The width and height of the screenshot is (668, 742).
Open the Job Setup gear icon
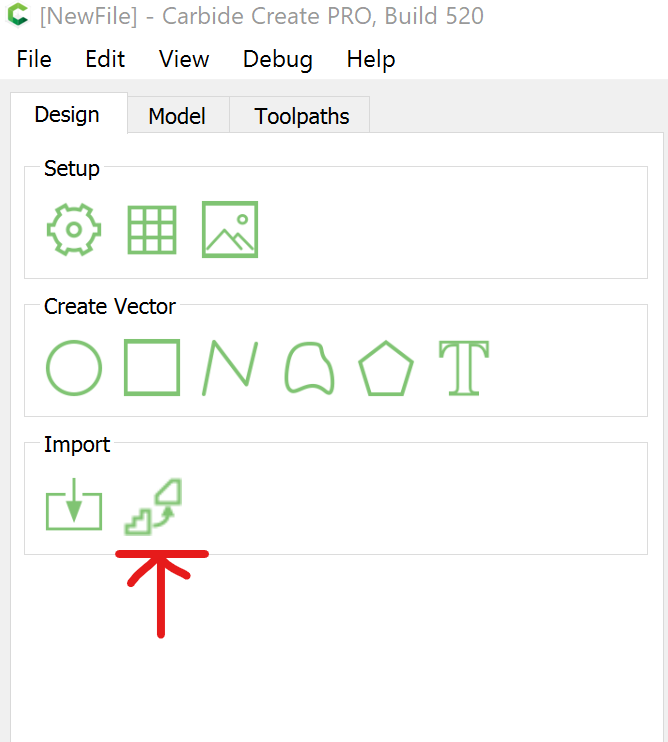(x=74, y=229)
